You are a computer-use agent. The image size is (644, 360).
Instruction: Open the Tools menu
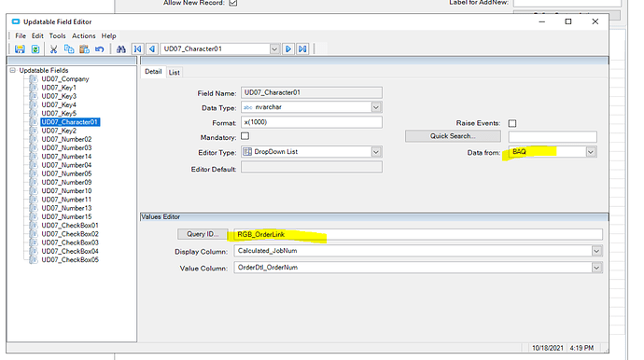(x=58, y=35)
